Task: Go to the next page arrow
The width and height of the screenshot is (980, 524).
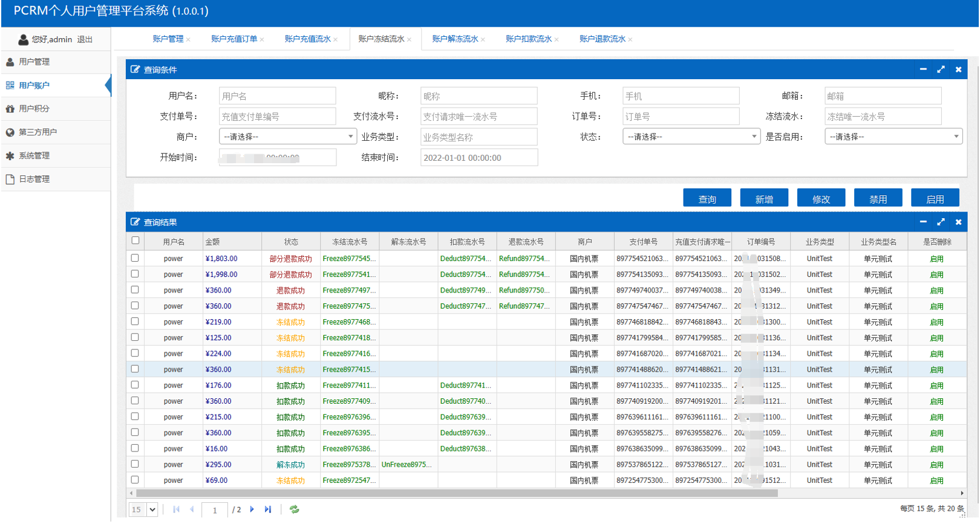Action: tap(252, 509)
